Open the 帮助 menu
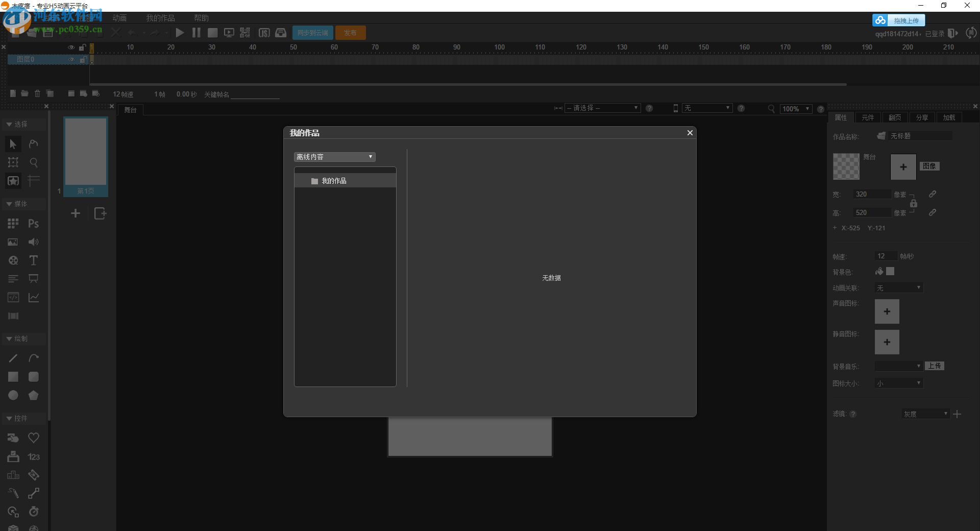The image size is (980, 531). click(201, 17)
